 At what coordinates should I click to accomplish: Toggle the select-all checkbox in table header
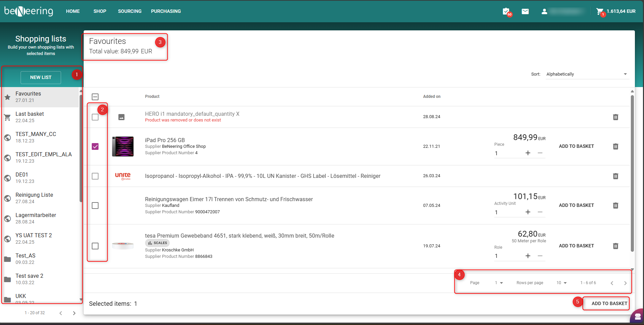(95, 97)
